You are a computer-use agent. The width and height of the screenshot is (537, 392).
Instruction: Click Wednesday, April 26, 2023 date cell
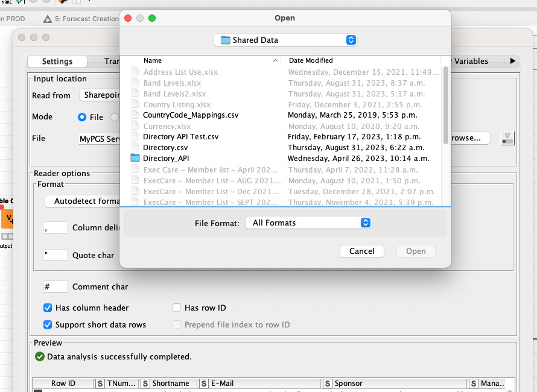(x=358, y=159)
